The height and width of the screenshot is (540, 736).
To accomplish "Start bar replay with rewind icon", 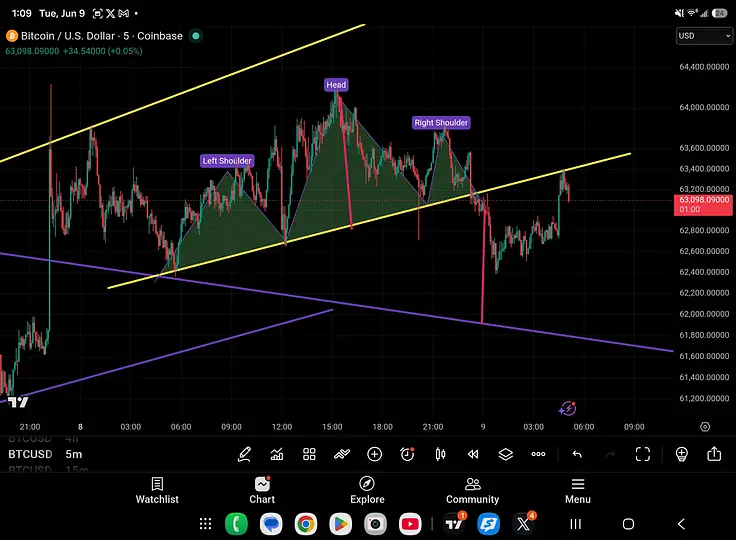I will tap(473, 454).
